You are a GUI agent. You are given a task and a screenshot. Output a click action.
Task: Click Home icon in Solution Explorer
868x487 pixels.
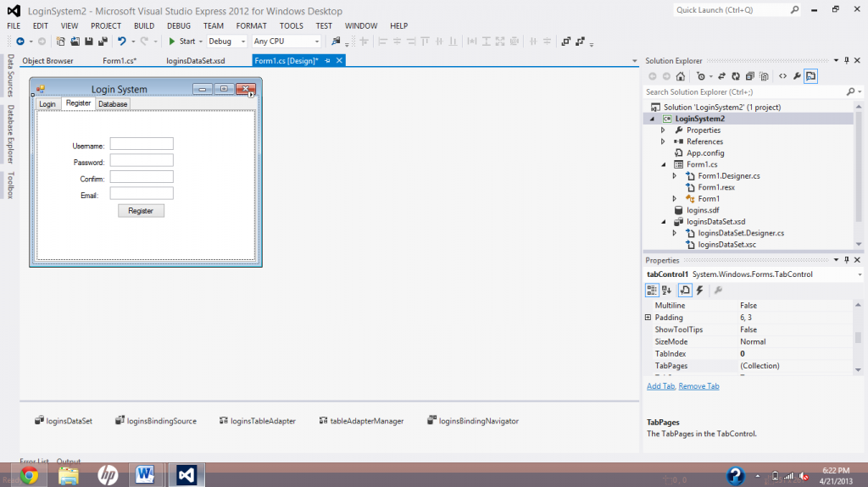coord(681,76)
